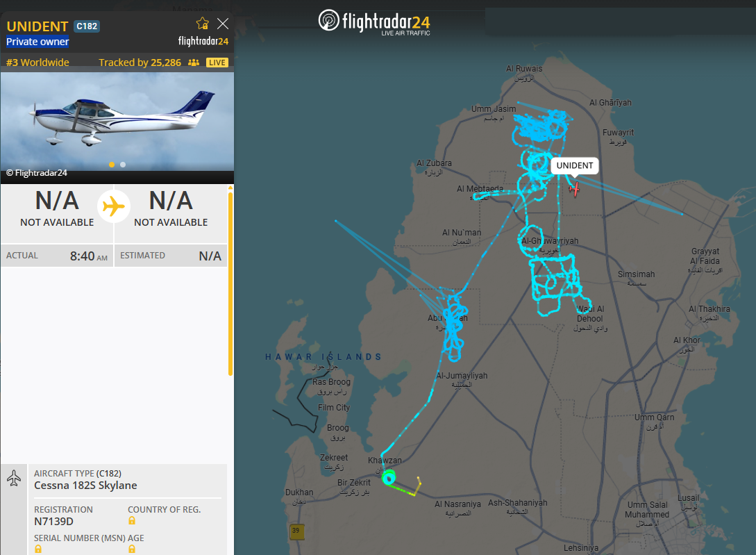Show the first aircraft photo dot
Viewport: 756px width, 555px height.
[x=112, y=165]
